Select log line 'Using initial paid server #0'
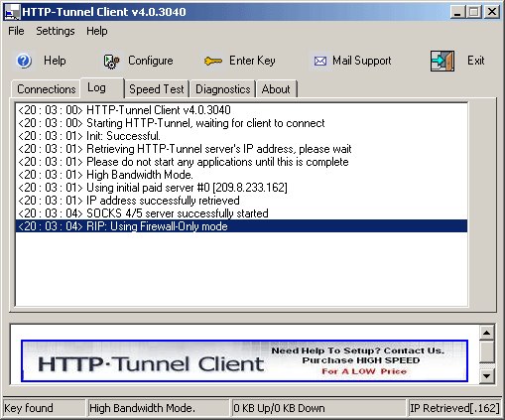The image size is (505, 420). click(x=241, y=188)
